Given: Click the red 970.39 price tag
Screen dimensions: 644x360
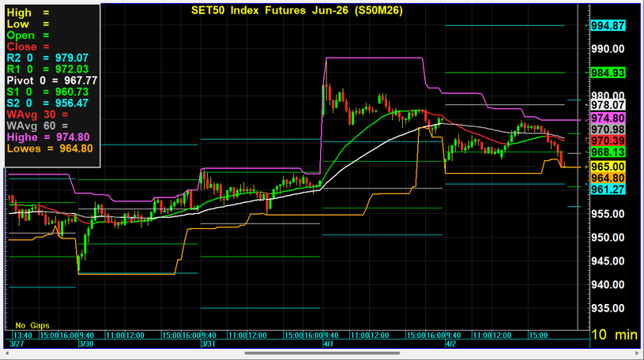Looking at the screenshot, I should click(608, 140).
